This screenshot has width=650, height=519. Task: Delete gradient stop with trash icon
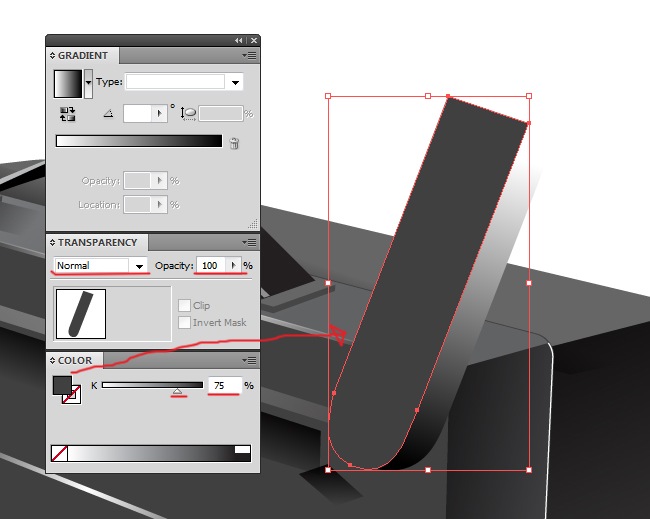coord(234,143)
